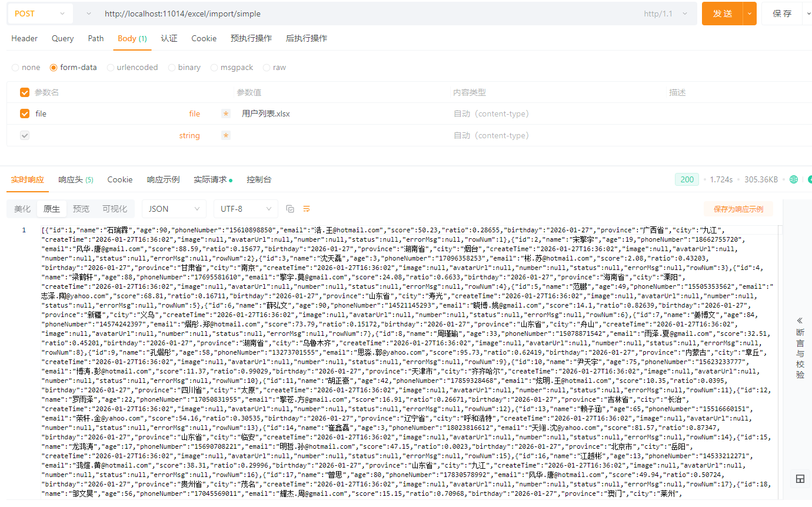Click the globe network icon

click(794, 179)
